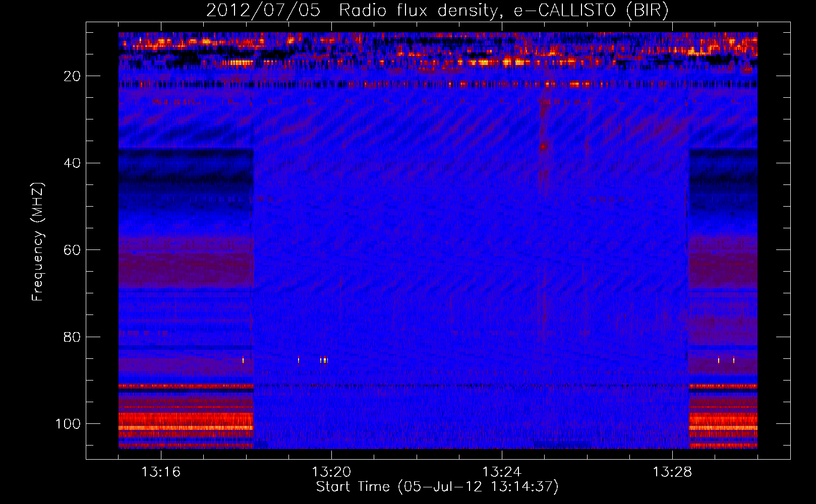Click the '20' frequency tick label
The width and height of the screenshot is (816, 504).
tap(73, 76)
